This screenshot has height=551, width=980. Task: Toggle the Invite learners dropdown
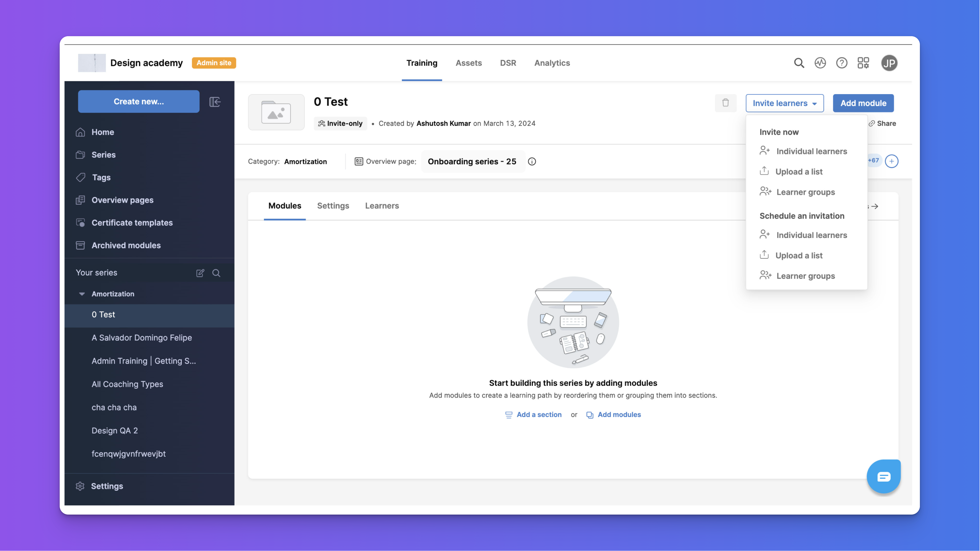[785, 103]
